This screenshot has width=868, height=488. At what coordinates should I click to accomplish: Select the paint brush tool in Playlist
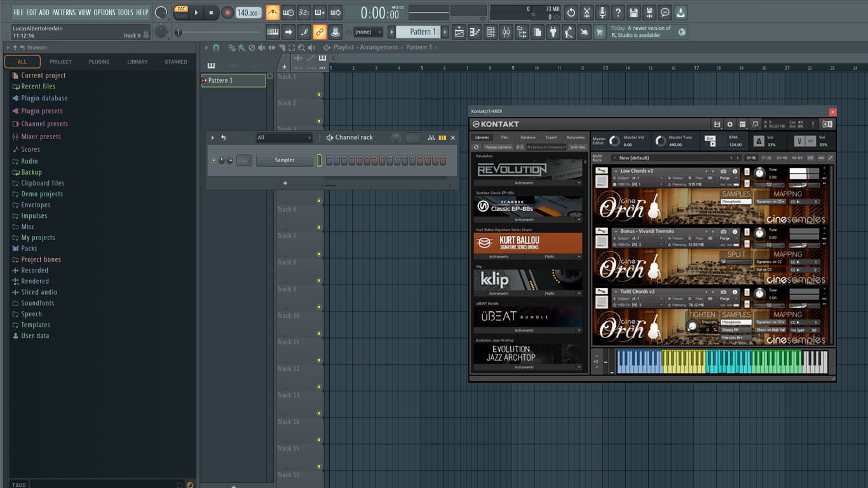pyautogui.click(x=241, y=48)
